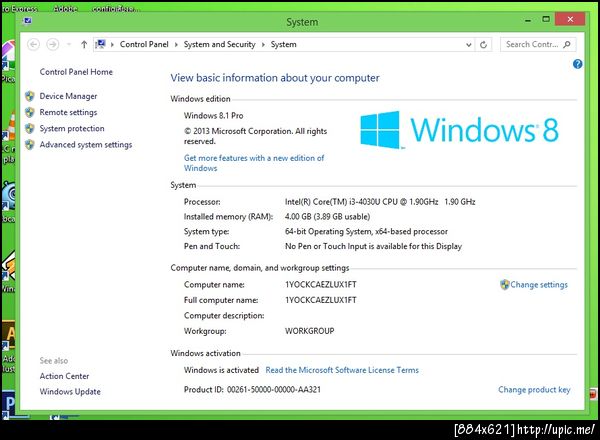Read the Microsoft Software License Terms
Screen dimensions: 600x440
click(x=342, y=370)
